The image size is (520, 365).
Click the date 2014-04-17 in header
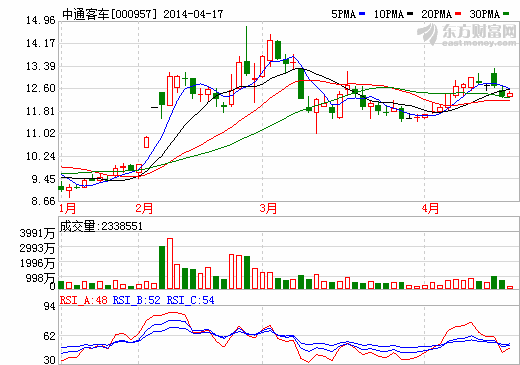tap(193, 14)
